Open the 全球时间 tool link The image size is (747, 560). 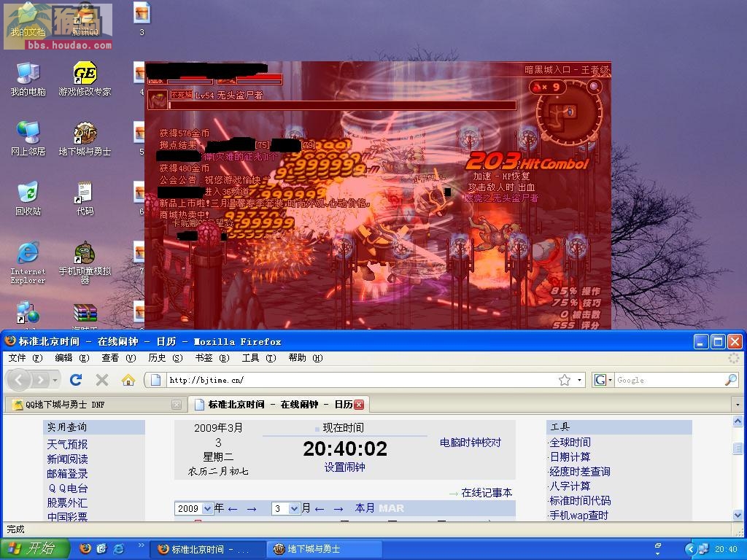click(570, 443)
